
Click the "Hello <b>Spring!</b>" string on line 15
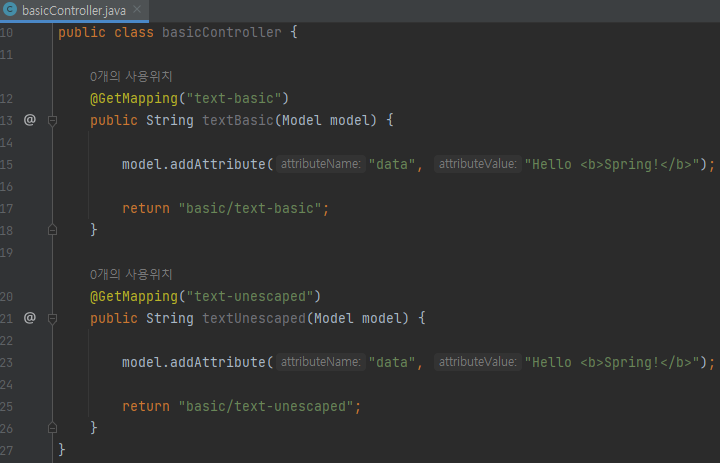612,164
